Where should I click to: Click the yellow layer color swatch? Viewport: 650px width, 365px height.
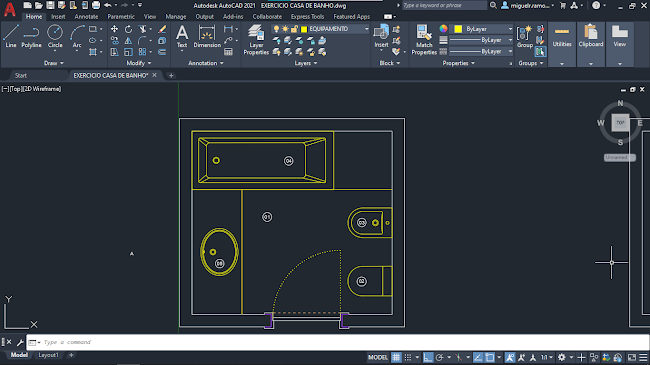pyautogui.click(x=304, y=29)
